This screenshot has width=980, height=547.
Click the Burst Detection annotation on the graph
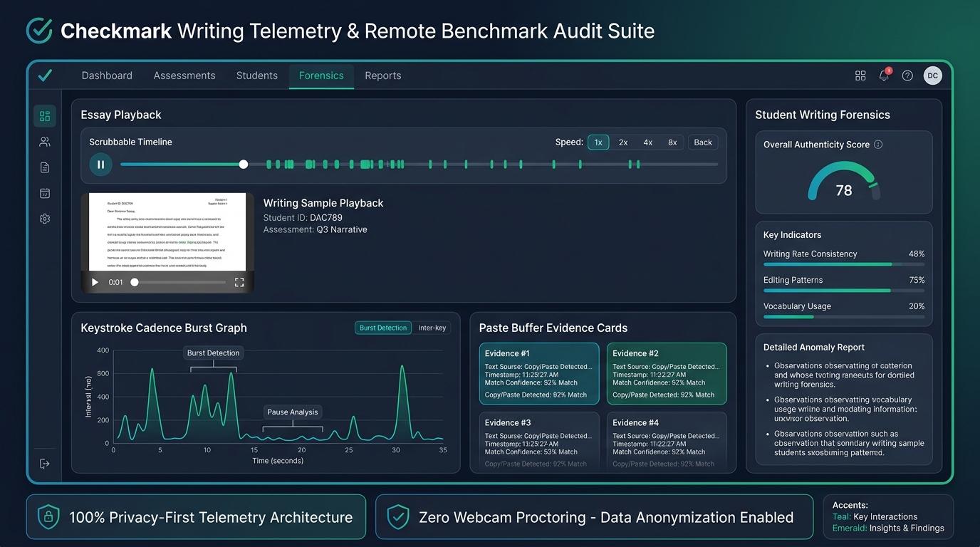coord(214,353)
